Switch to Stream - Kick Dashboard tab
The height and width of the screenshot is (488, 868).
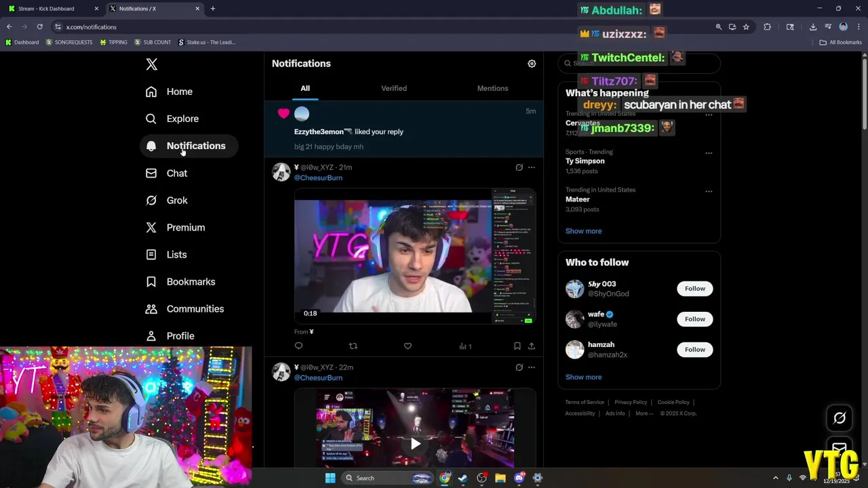[51, 9]
